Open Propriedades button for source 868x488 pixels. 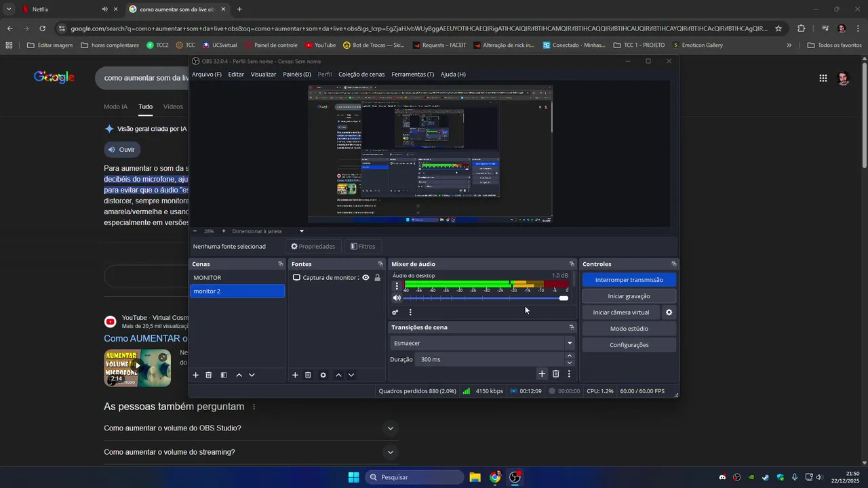(313, 247)
